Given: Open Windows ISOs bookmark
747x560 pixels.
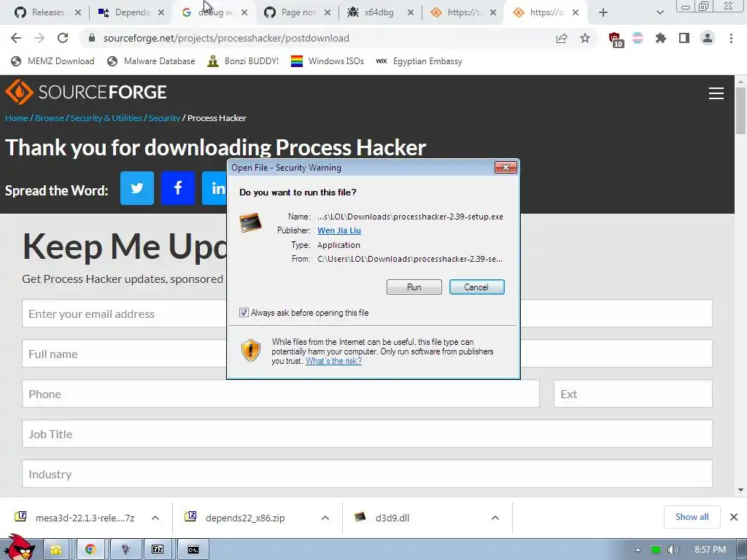Looking at the screenshot, I should pos(328,61).
